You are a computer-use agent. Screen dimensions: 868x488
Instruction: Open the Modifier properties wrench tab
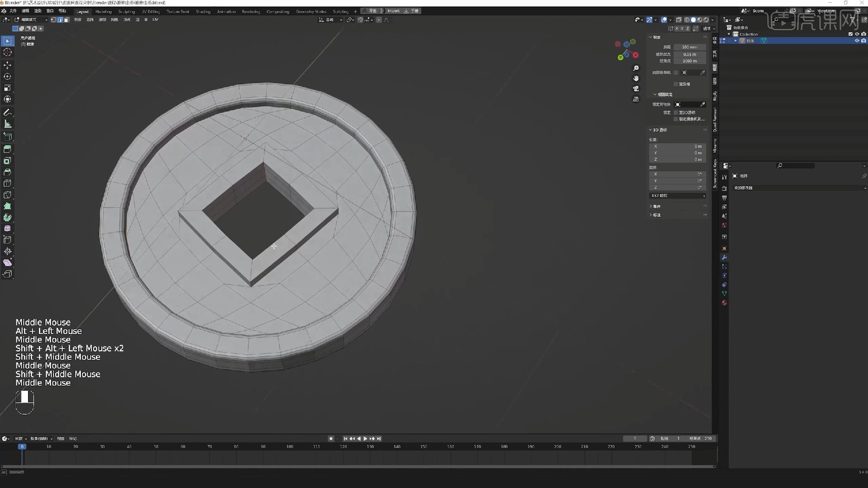pyautogui.click(x=724, y=258)
